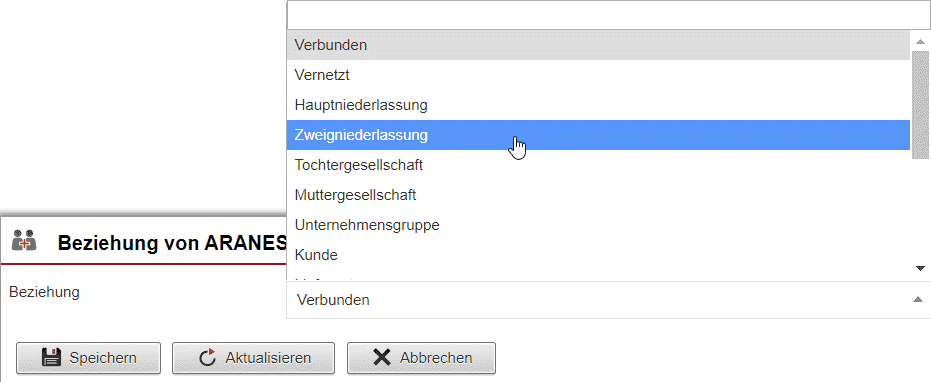
Task: Choose Tochtergesellschaft relationship option
Action: (598, 165)
